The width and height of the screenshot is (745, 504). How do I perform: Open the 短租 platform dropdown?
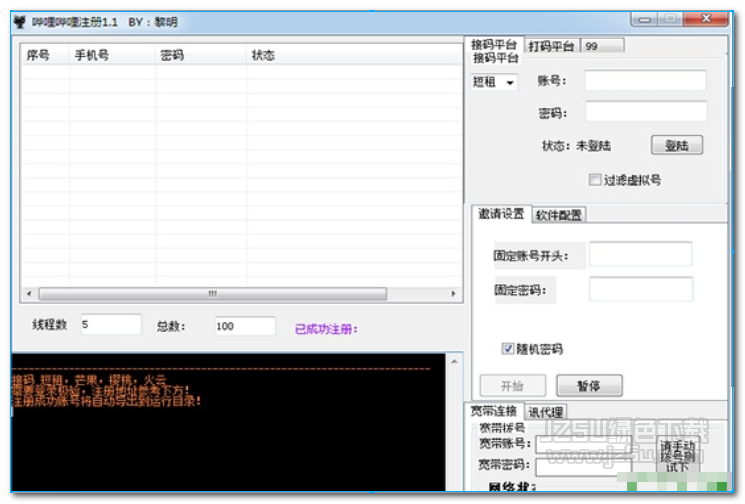[x=494, y=82]
